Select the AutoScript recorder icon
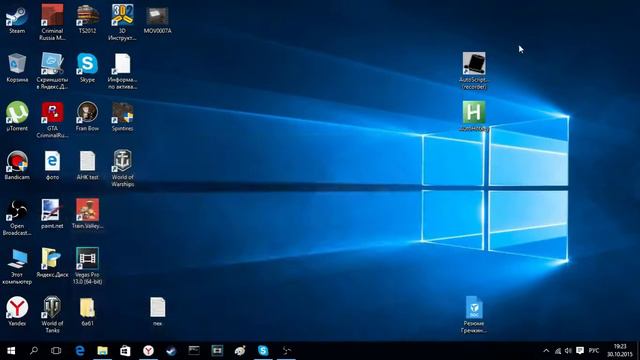 point(474,71)
